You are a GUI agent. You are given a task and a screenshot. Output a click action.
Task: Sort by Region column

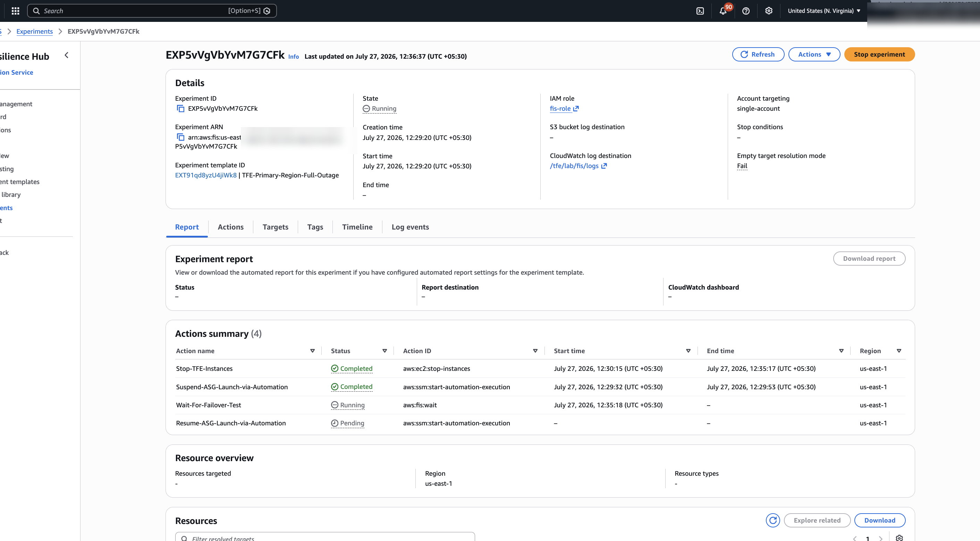click(899, 351)
